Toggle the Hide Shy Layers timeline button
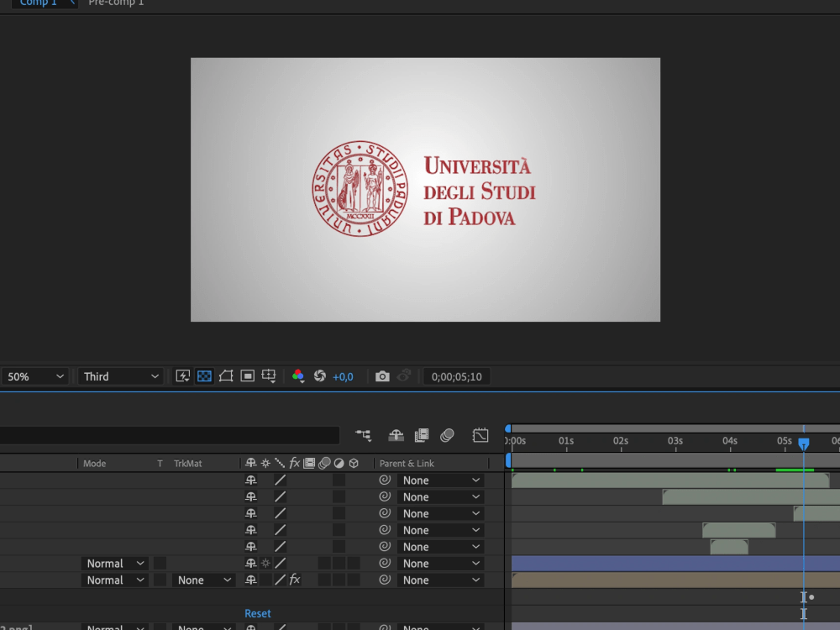Viewport: 840px width, 630px height. pyautogui.click(x=396, y=435)
